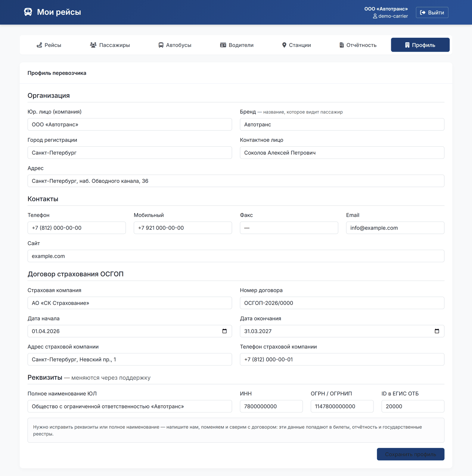Focus the Телефон страховой компании field

[x=342, y=359]
